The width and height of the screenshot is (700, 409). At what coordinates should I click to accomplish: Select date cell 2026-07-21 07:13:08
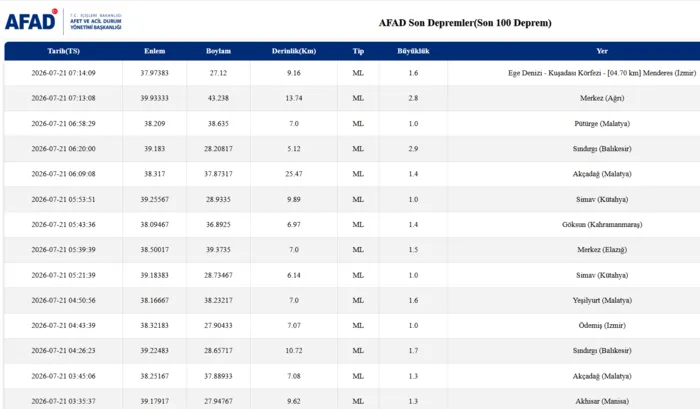(x=63, y=98)
